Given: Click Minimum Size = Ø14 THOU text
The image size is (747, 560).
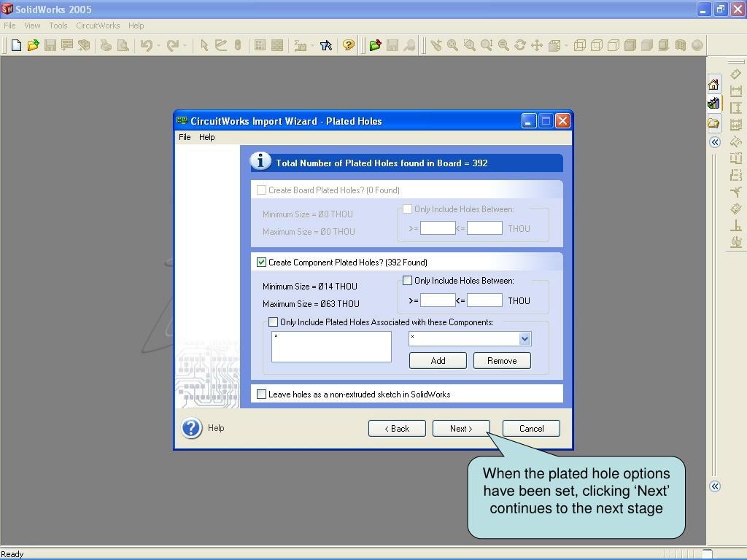Looking at the screenshot, I should [x=309, y=286].
